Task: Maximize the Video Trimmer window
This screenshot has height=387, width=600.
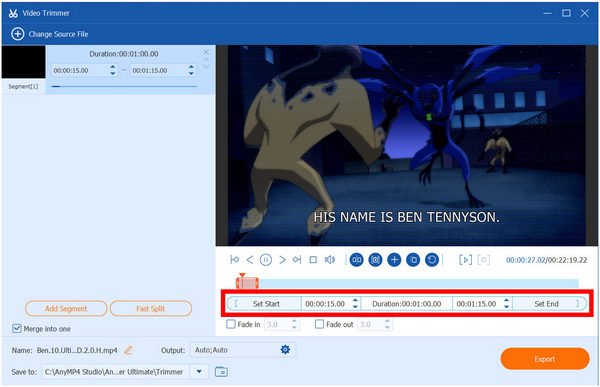Action: click(x=566, y=13)
